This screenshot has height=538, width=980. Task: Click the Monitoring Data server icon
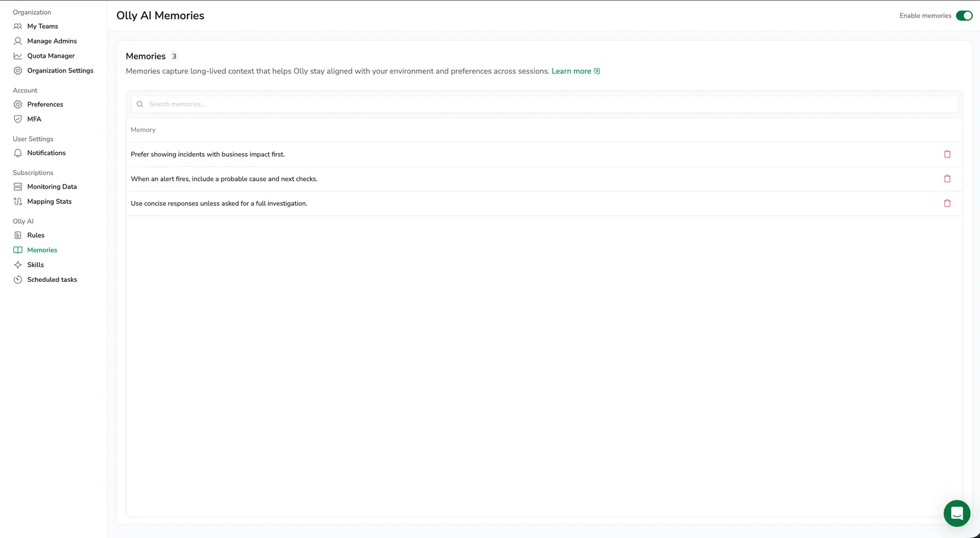coord(18,187)
